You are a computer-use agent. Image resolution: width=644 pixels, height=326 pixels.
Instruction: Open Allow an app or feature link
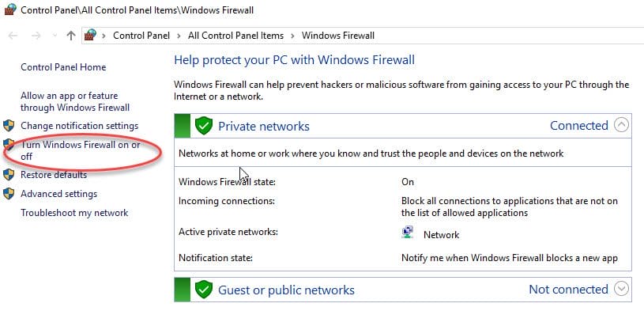tap(75, 101)
